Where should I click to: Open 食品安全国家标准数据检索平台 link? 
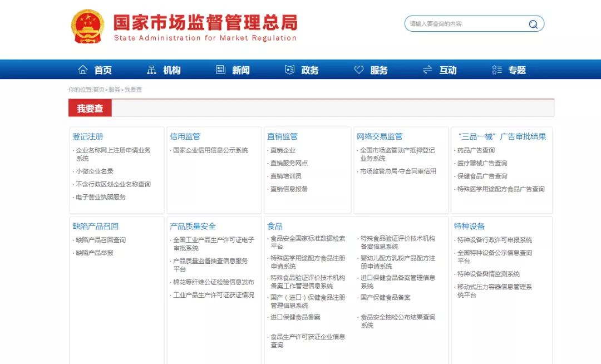click(x=308, y=242)
